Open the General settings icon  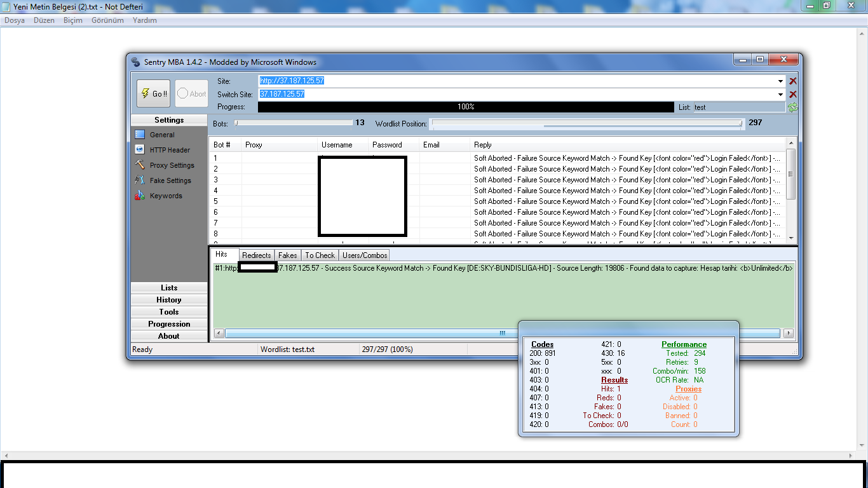pyautogui.click(x=140, y=135)
